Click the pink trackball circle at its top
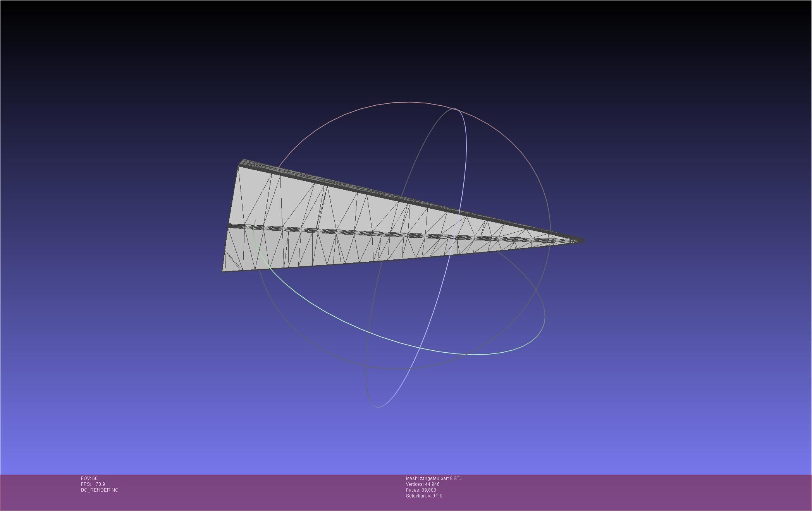Image resolution: width=812 pixels, height=511 pixels. pos(410,102)
